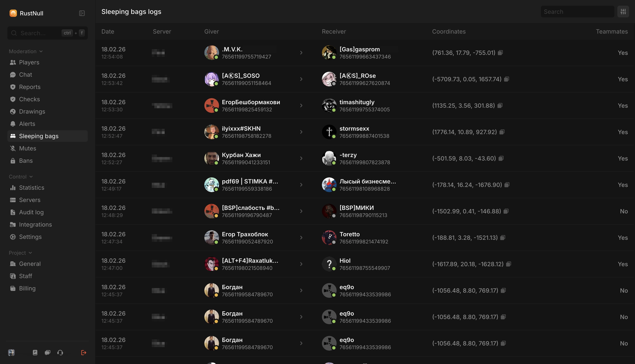Click user avatar in sidebar footer

11,352
